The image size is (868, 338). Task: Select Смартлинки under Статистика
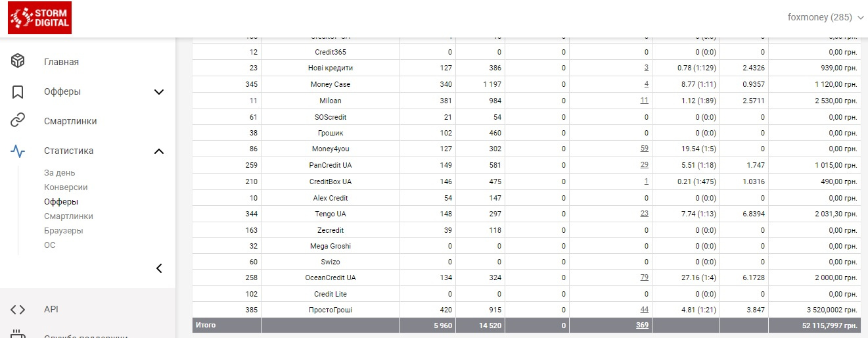(x=68, y=216)
